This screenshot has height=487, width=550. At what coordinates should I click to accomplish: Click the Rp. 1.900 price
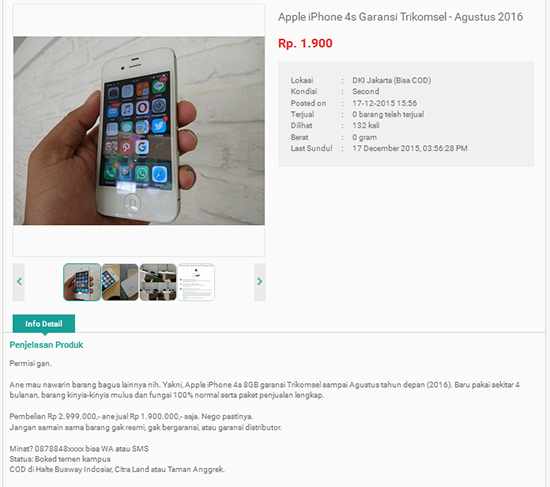tap(305, 43)
